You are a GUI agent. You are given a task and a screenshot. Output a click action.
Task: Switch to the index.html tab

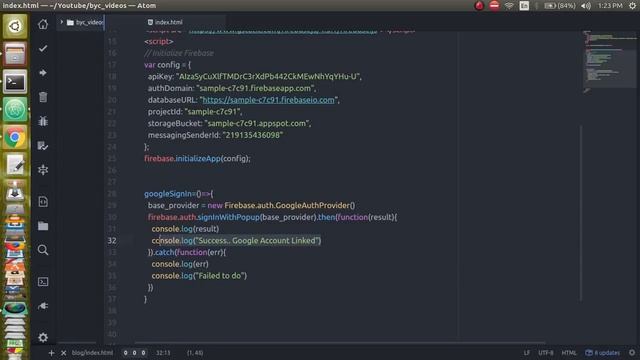point(165,22)
